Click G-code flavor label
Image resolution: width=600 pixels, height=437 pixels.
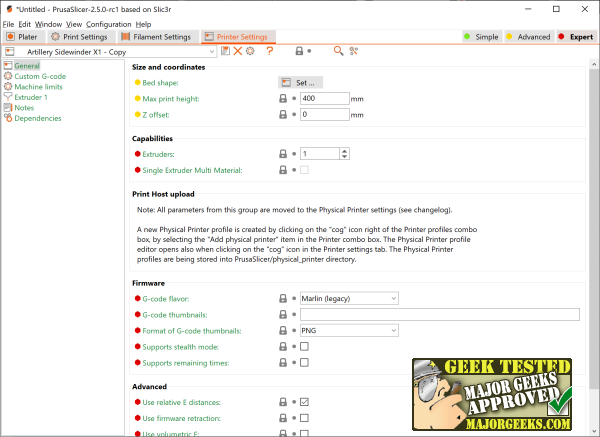tap(166, 298)
